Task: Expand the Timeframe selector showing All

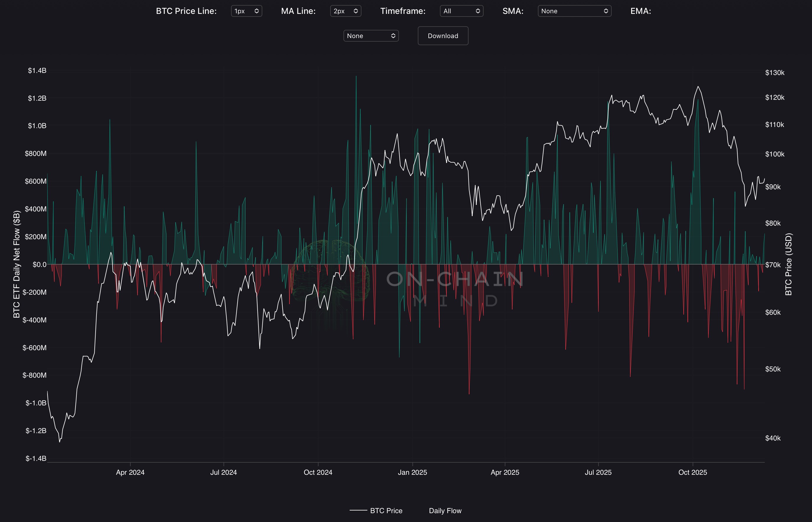Action: coord(461,11)
